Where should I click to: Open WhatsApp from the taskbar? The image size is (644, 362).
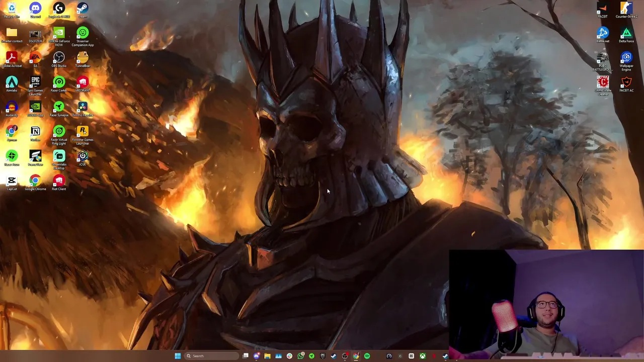click(x=300, y=356)
